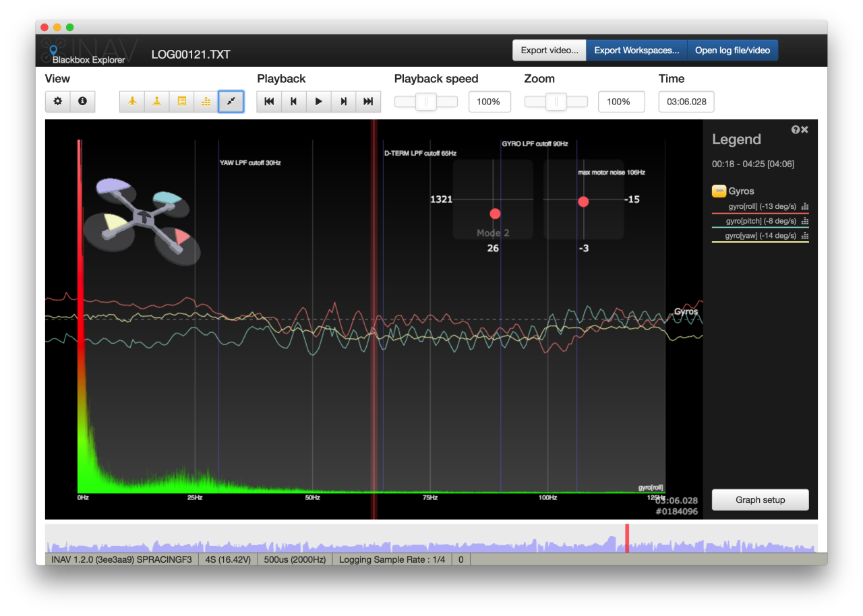Open legend help question mark
The height and width of the screenshot is (616, 863).
796,129
